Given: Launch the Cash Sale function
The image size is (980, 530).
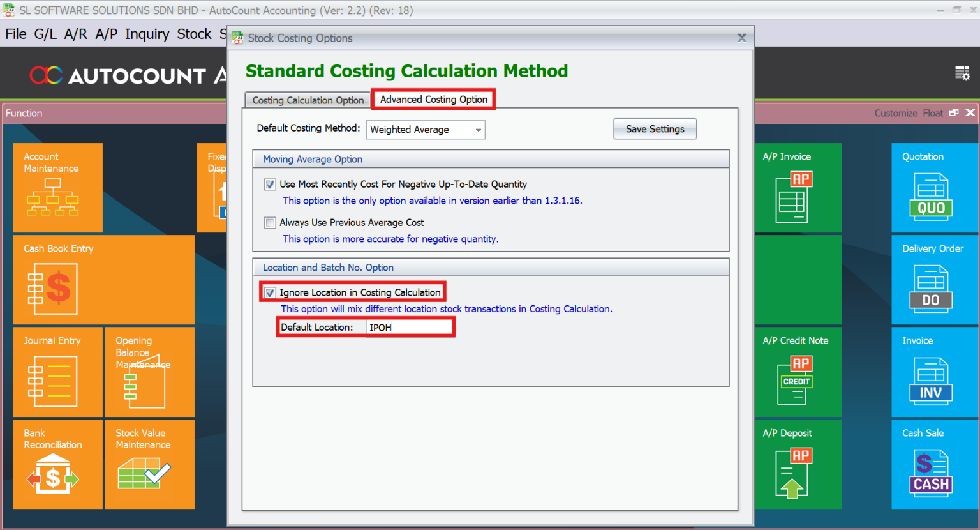Looking at the screenshot, I should point(932,464).
